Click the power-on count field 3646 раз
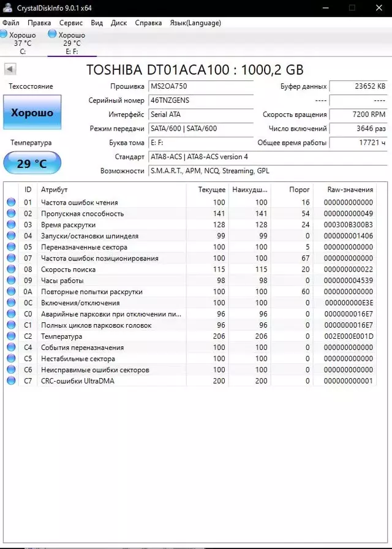 pyautogui.click(x=358, y=129)
